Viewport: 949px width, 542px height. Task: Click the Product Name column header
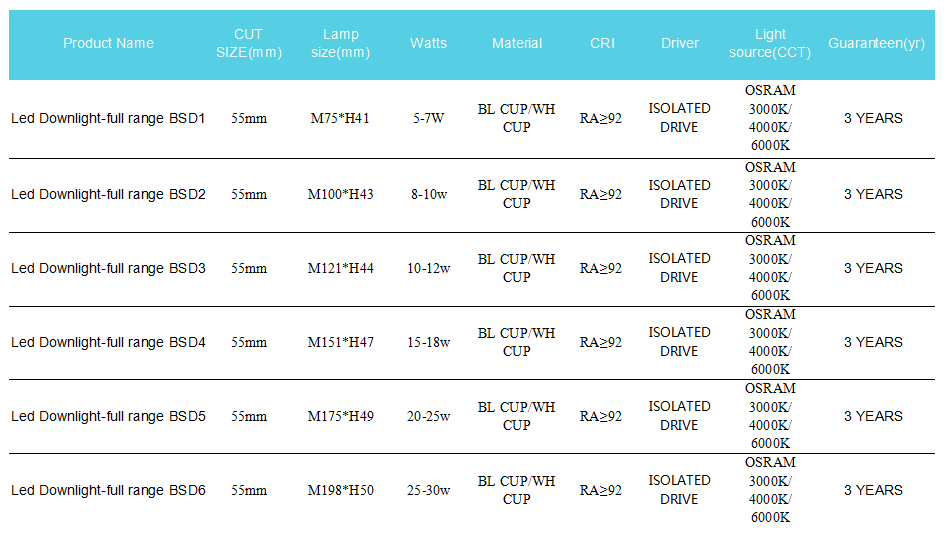coord(108,44)
